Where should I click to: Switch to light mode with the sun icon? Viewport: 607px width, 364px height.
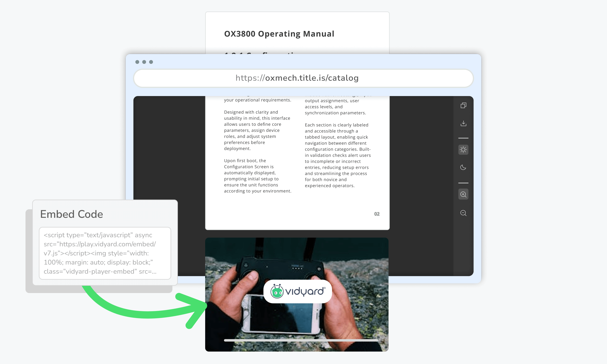pos(463,150)
